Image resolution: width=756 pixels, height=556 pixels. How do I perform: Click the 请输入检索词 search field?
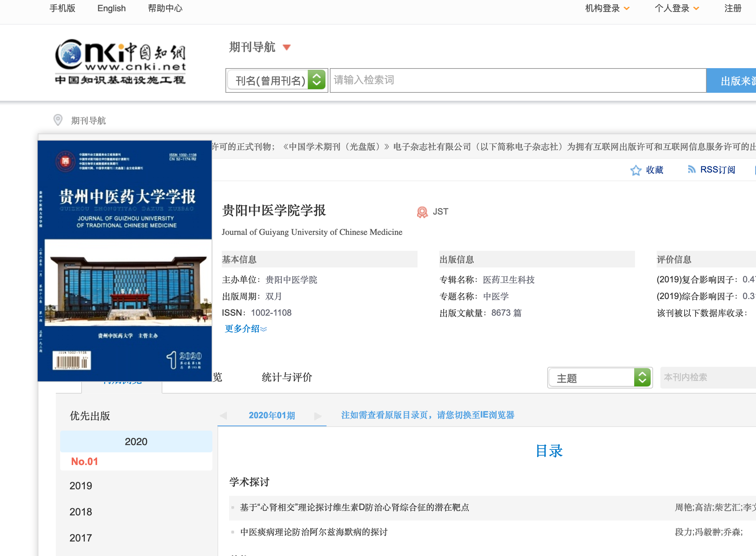518,80
